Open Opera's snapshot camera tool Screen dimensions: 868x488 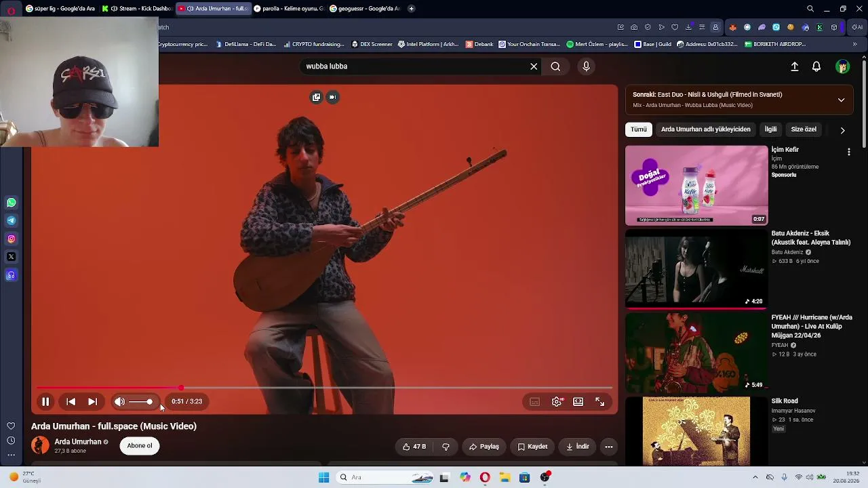634,27
